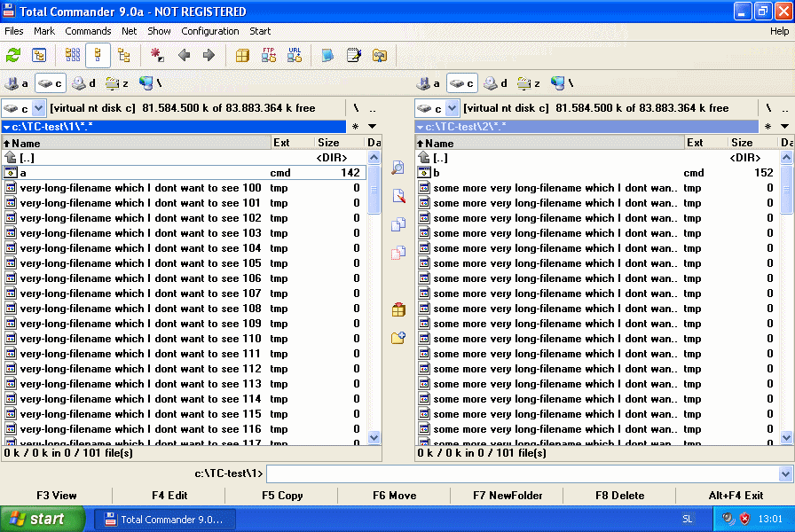
Task: Select drive z in left panel drive bar
Action: (117, 83)
